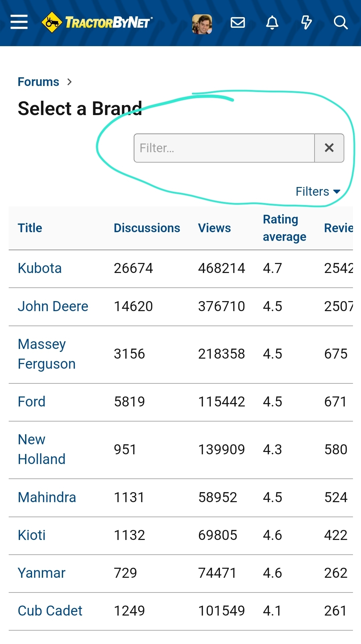Sort by Rating average column
This screenshot has width=361, height=644.
point(284,228)
